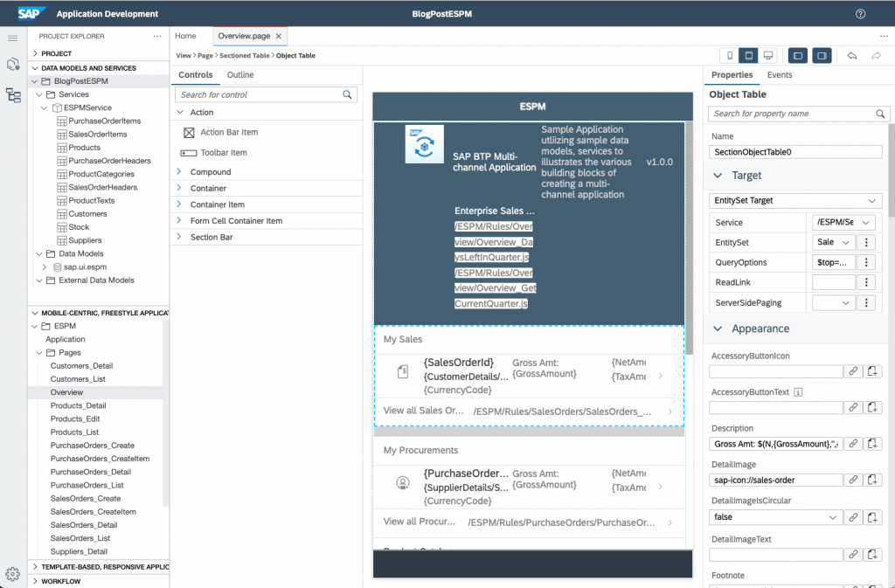Switch to the Home tab

185,36
